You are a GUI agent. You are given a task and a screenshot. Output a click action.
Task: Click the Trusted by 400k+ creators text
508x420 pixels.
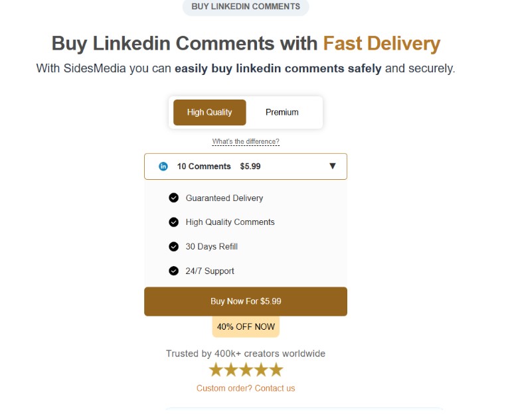(x=246, y=354)
